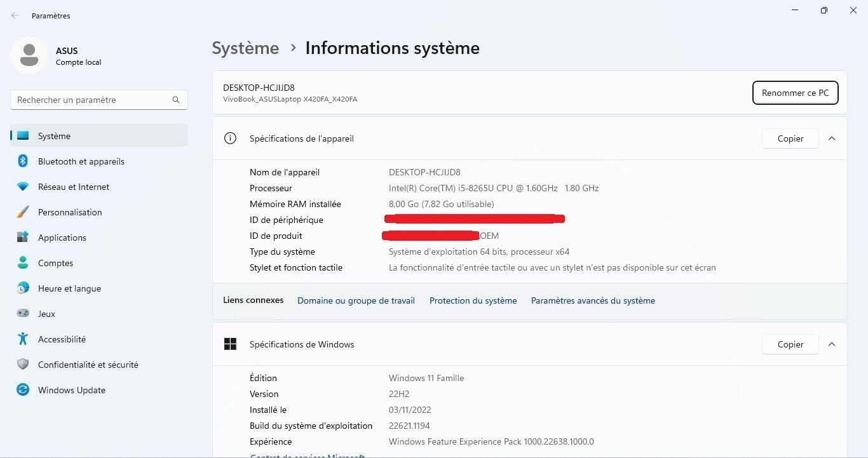Select the processor value Intel Core i5-8265U

pyautogui.click(x=494, y=188)
